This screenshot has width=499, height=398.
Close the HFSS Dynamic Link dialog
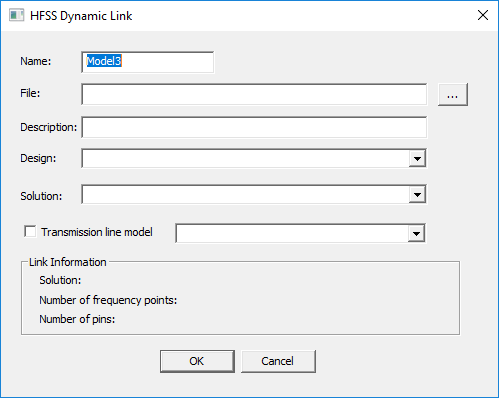[x=483, y=15]
